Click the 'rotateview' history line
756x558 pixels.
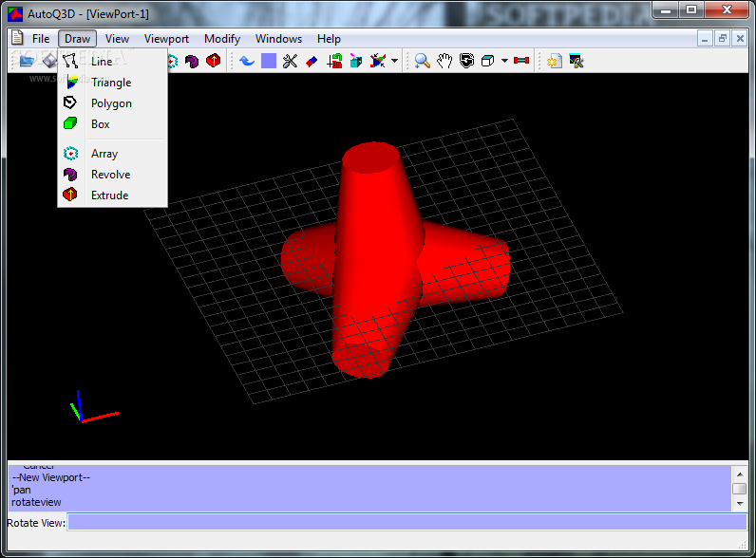(36, 502)
